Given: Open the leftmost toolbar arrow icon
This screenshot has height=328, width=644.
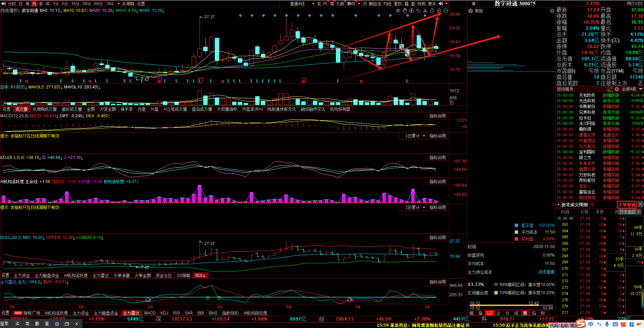Looking at the screenshot, I should click(4, 4).
